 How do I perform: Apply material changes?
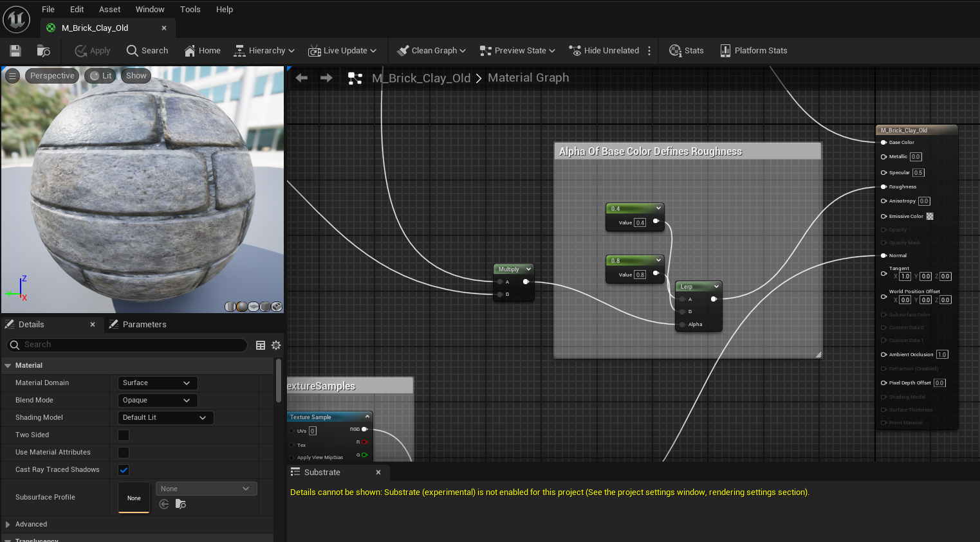93,51
